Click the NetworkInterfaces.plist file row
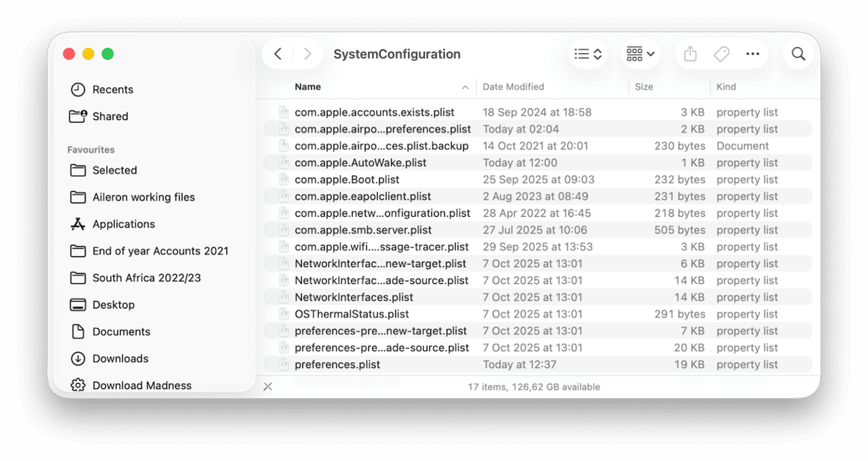868x461 pixels. 353,298
